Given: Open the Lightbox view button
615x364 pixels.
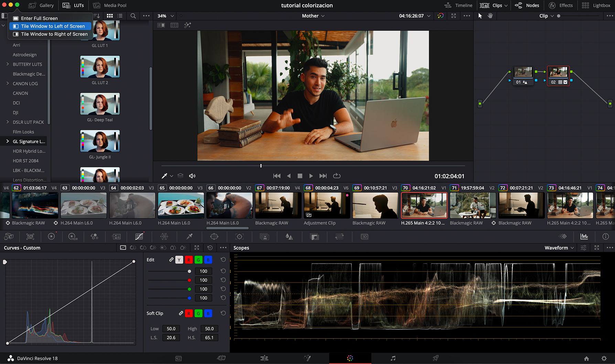Looking at the screenshot, I should (x=596, y=5).
